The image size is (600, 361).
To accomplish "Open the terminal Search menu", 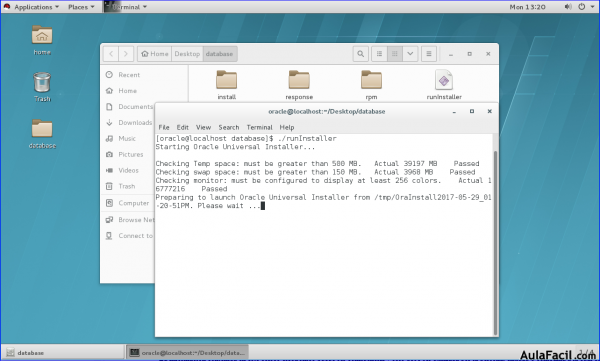I will click(x=228, y=127).
